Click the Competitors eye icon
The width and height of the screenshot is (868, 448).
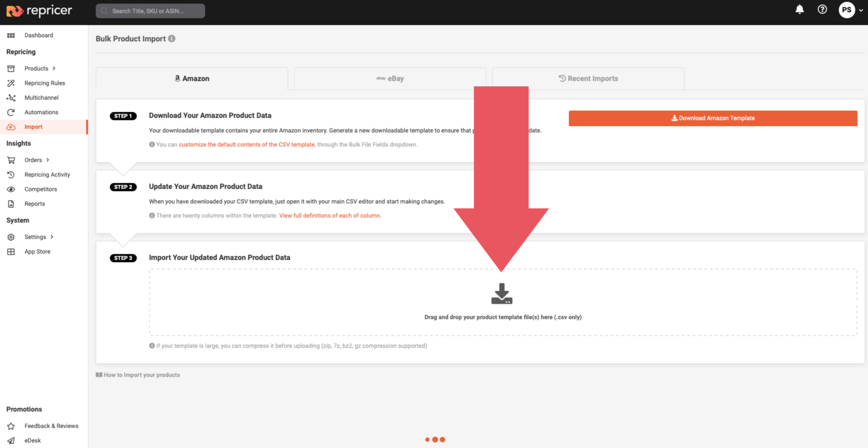[11, 189]
